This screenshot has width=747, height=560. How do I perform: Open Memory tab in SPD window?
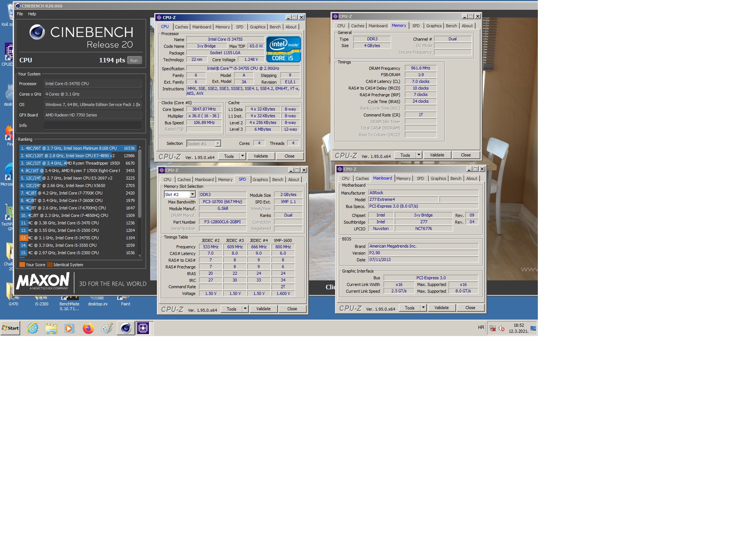pyautogui.click(x=225, y=180)
